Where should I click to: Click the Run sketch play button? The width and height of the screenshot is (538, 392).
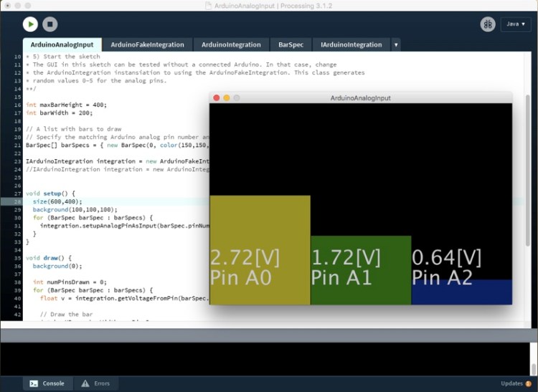pyautogui.click(x=30, y=24)
